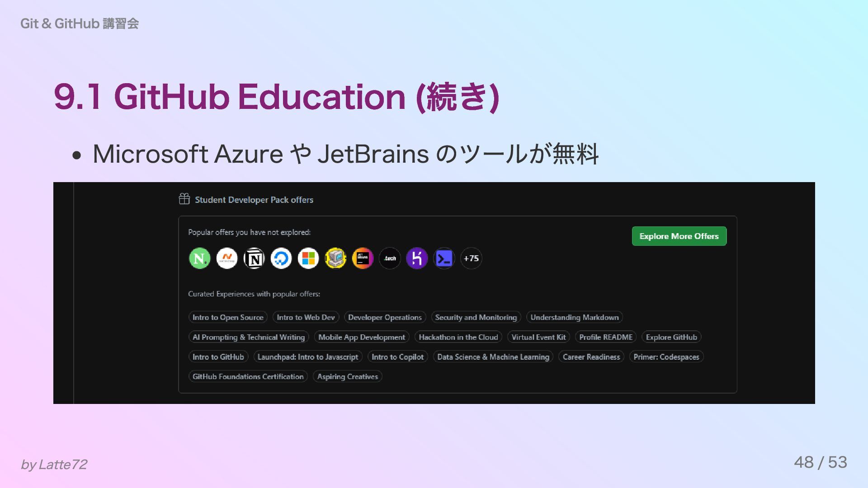Open the Heroku offer icon
Screen dimensions: 868x488
417,258
